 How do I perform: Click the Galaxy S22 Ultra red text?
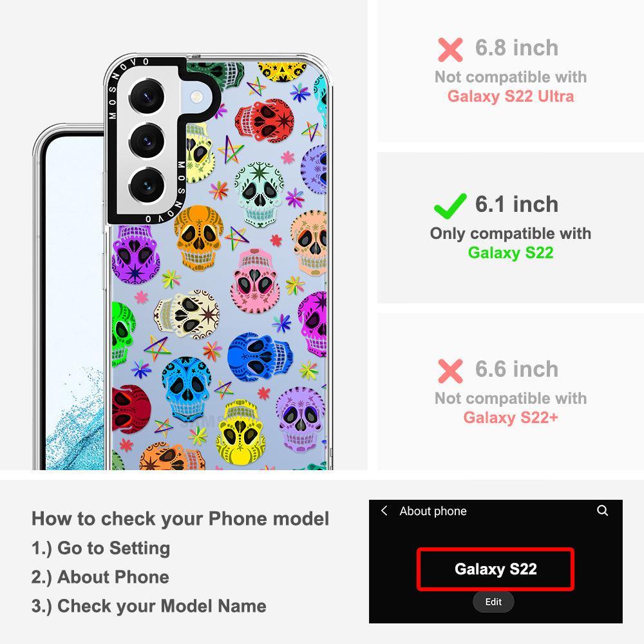pos(511,96)
